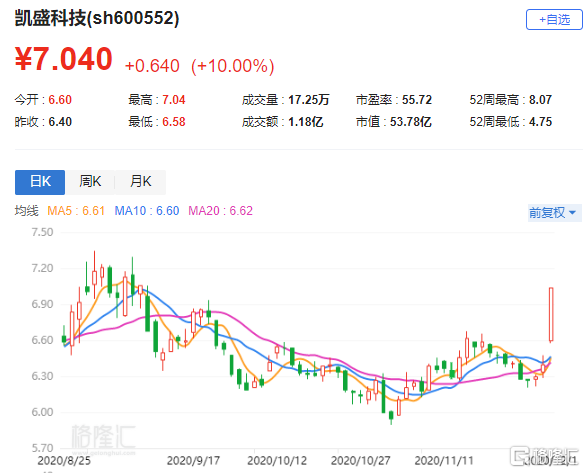Image resolution: width=585 pixels, height=473 pixels.
Task: Click the MA20 : 6.62 indicator label
Action: pyautogui.click(x=220, y=211)
